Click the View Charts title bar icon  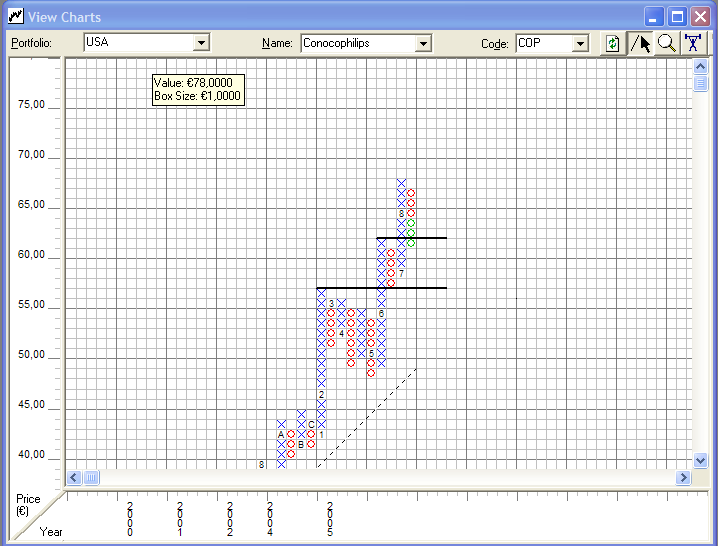(x=14, y=16)
